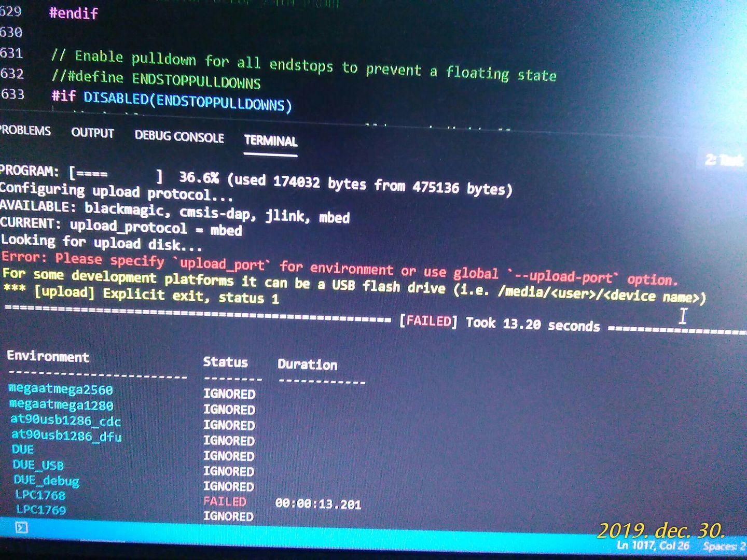The image size is (747, 560).
Task: Open the '2: Task' terminal selector dropdown
Action: 724,160
